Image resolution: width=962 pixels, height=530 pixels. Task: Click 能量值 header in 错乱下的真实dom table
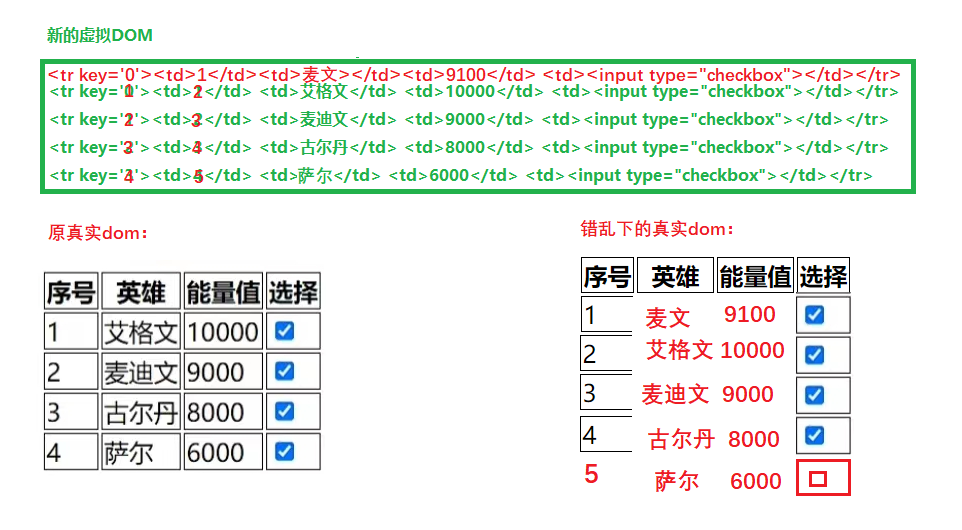(755, 276)
